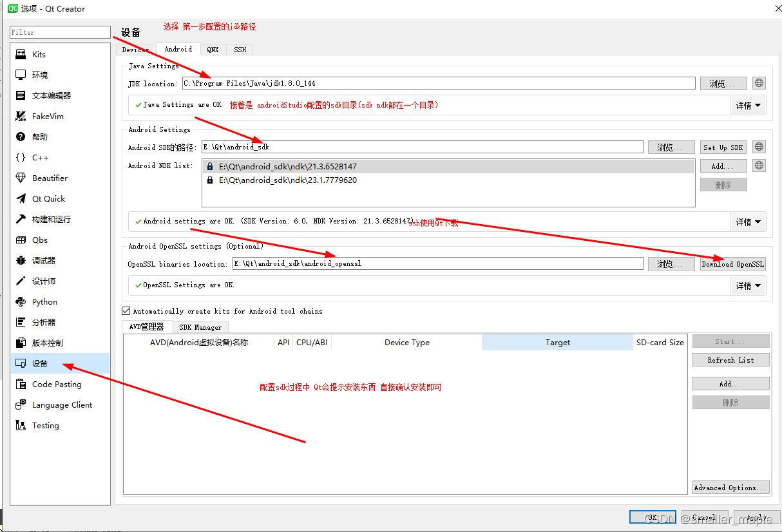The height and width of the screenshot is (532, 782).
Task: Expand 详情 for Android settings
Action: click(748, 222)
